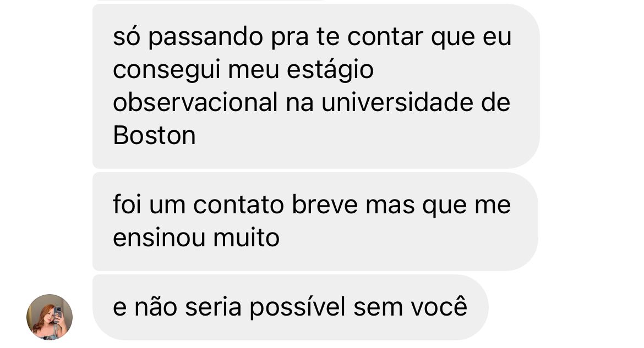Click the word 'contar' in the first line

tap(385, 36)
